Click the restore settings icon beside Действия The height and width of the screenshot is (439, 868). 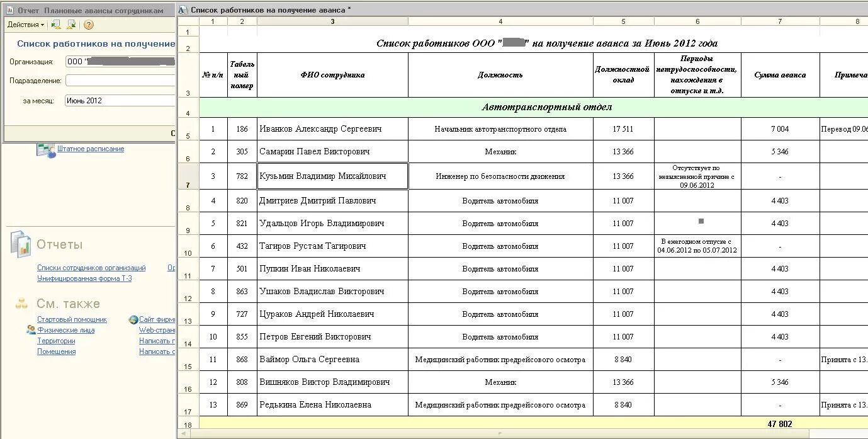tap(56, 25)
